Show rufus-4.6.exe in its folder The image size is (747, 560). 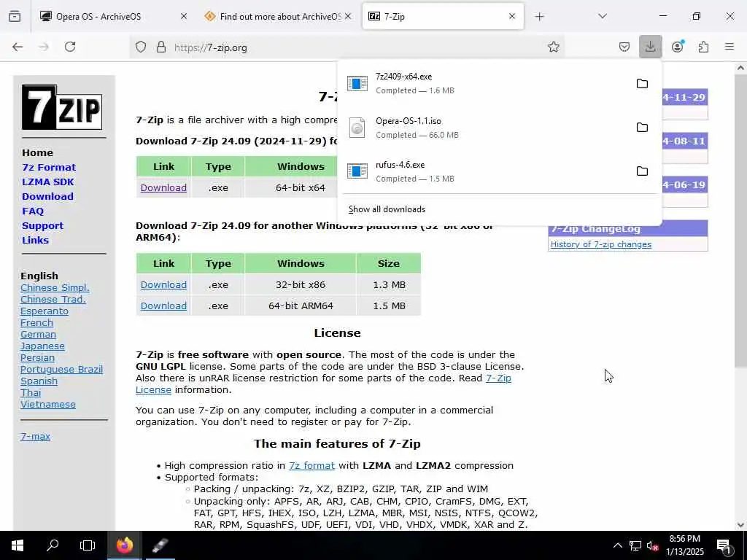click(642, 171)
